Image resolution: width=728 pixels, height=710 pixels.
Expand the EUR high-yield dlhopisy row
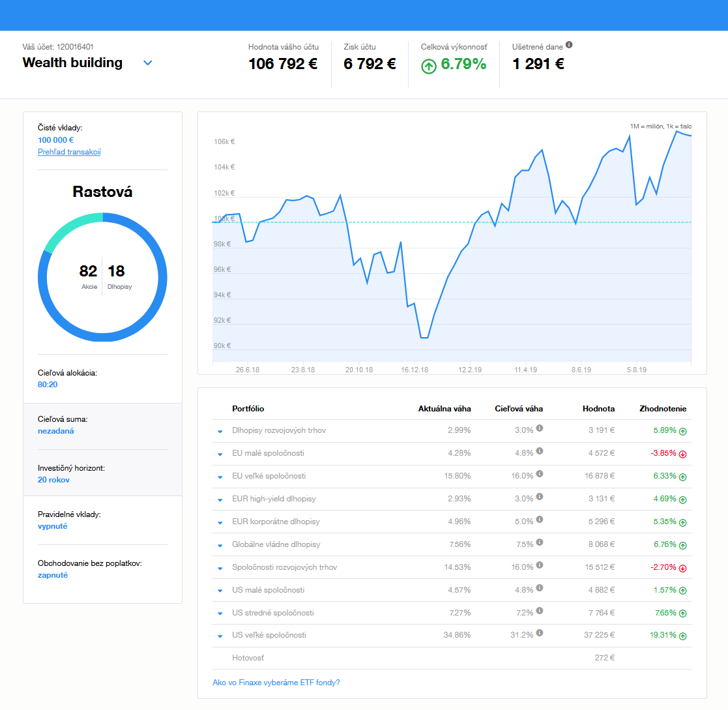(x=220, y=500)
